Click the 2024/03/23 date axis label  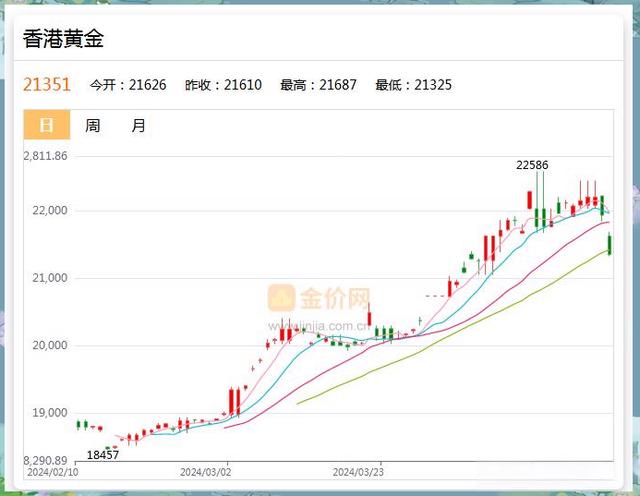(x=358, y=472)
